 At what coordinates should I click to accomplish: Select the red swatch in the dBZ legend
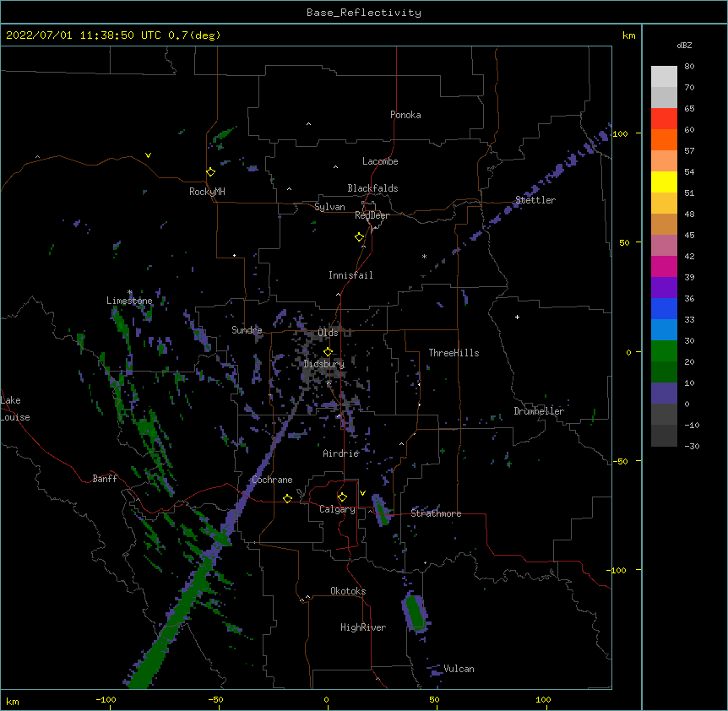[664, 118]
